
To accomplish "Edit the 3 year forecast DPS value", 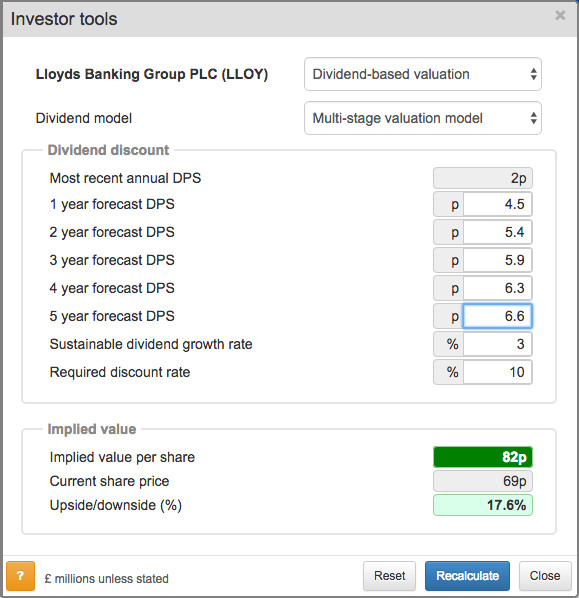I will (x=497, y=260).
